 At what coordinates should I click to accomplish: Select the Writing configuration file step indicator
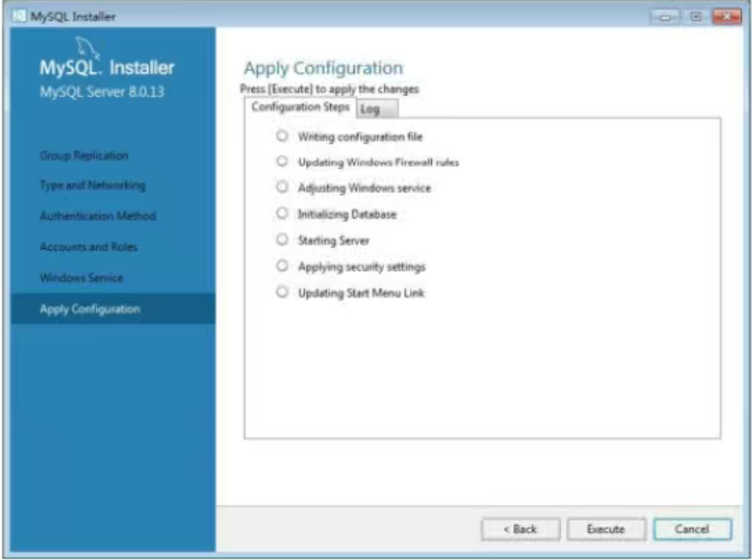[x=282, y=136]
